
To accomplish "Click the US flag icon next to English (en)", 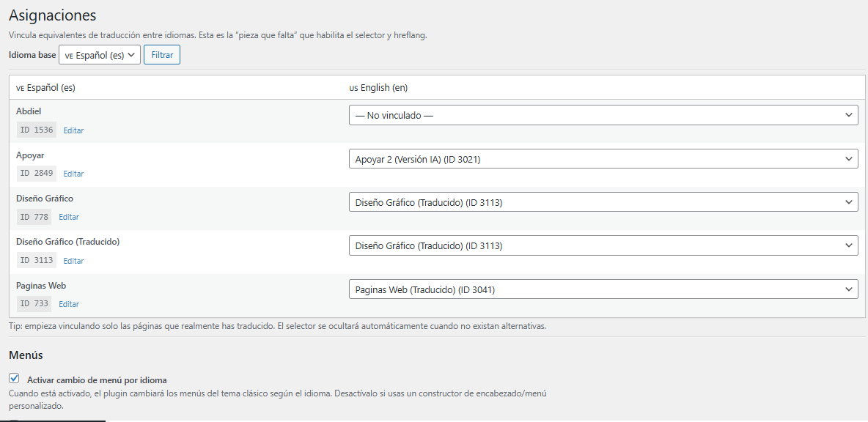I will point(354,86).
